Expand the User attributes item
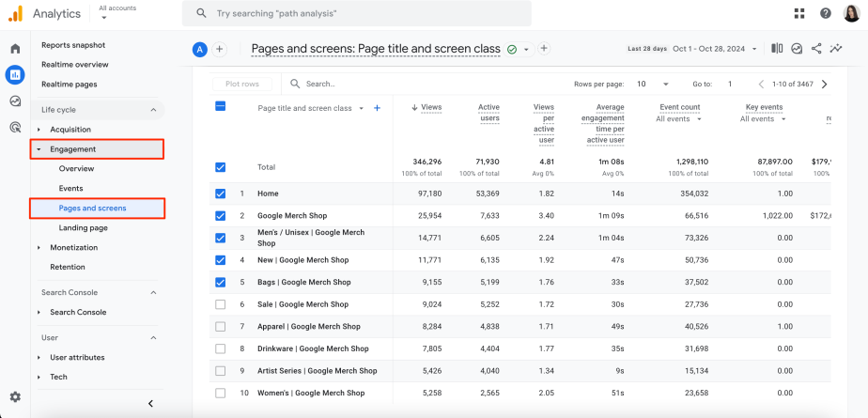 [x=39, y=358]
